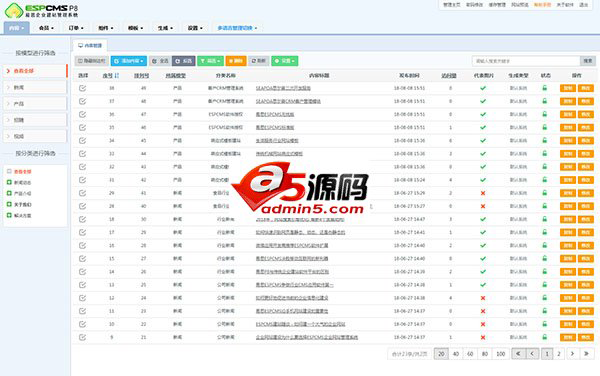Tick the select icon for row 14
This screenshot has height=376, width=600.
82,272
